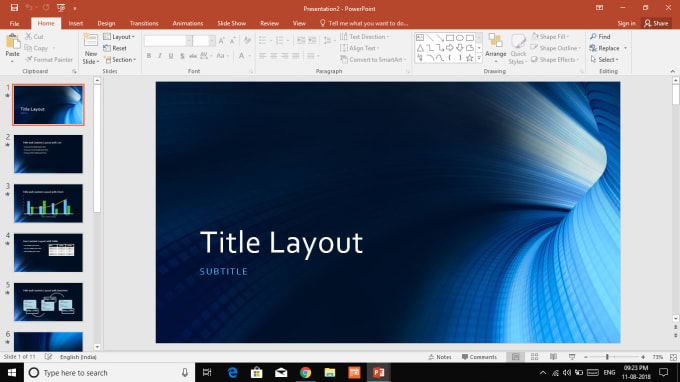Switch to the Insert tab
This screenshot has width=680, height=382.
pyautogui.click(x=75, y=23)
